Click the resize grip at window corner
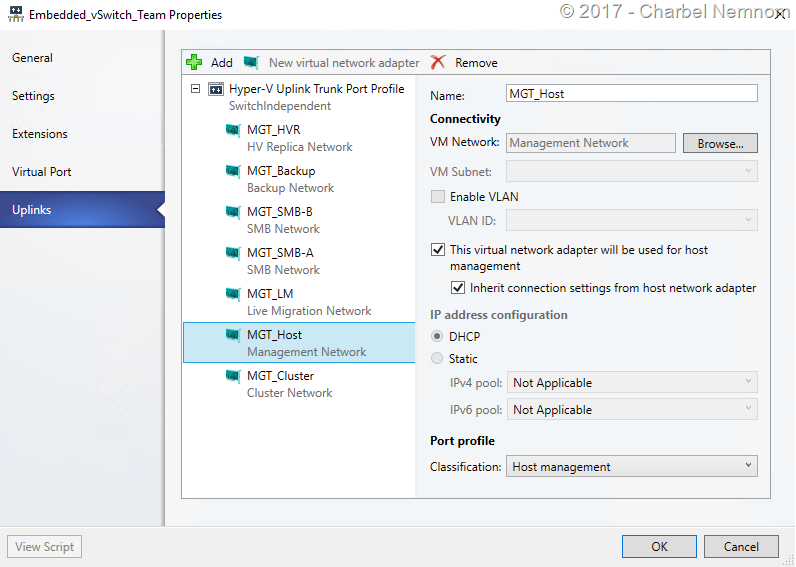 pos(788,560)
